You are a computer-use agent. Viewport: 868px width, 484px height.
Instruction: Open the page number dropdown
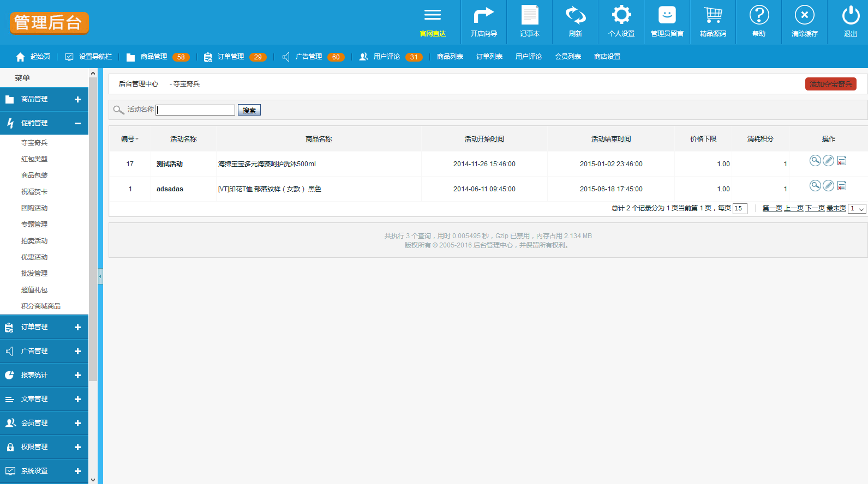(857, 209)
